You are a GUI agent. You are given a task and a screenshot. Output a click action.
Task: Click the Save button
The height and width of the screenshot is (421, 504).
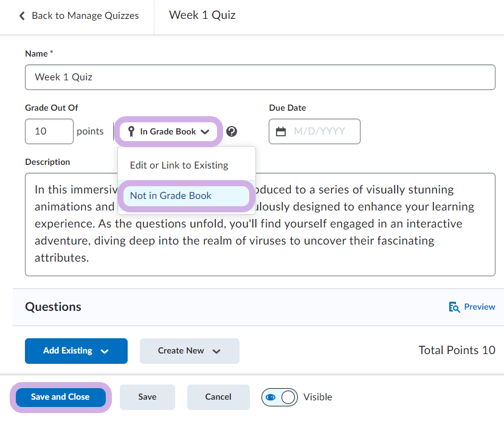coord(147,397)
